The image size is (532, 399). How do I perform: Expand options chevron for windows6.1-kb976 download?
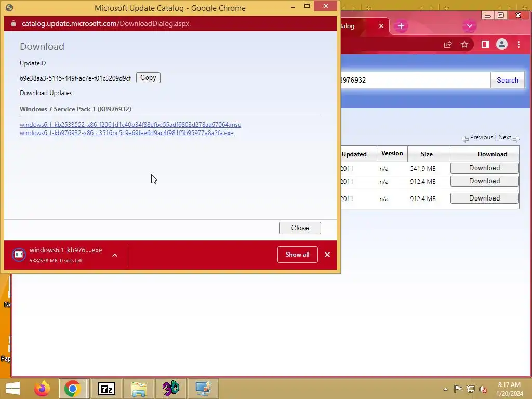(x=115, y=255)
